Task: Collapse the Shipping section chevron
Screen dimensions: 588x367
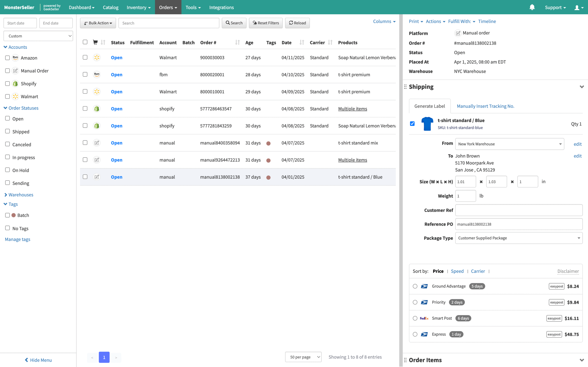Action: coord(581,87)
